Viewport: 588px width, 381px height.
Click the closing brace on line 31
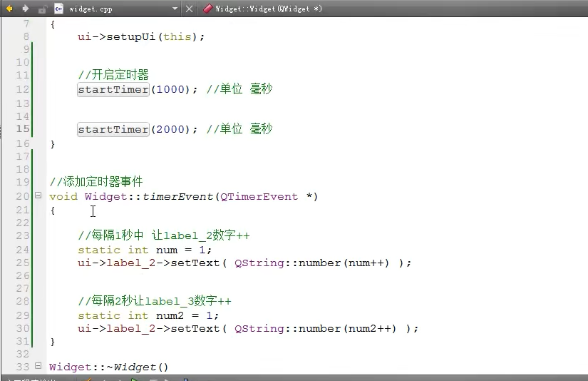point(53,342)
